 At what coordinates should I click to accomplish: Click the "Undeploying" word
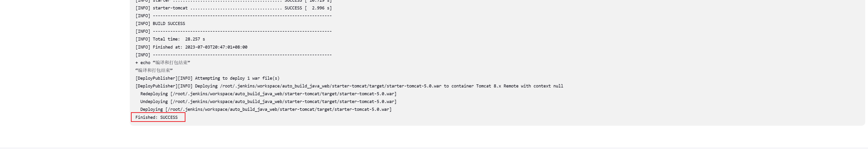(x=154, y=102)
